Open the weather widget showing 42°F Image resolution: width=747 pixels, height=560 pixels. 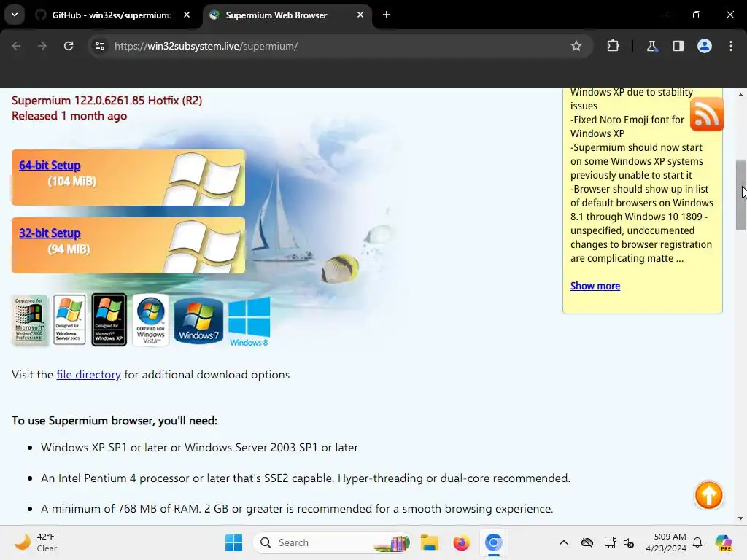35,542
